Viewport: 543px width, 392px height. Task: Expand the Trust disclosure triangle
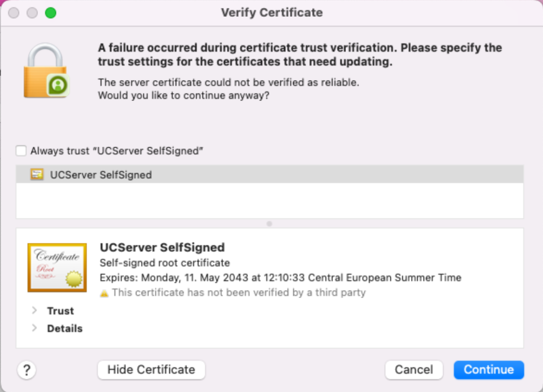(35, 310)
